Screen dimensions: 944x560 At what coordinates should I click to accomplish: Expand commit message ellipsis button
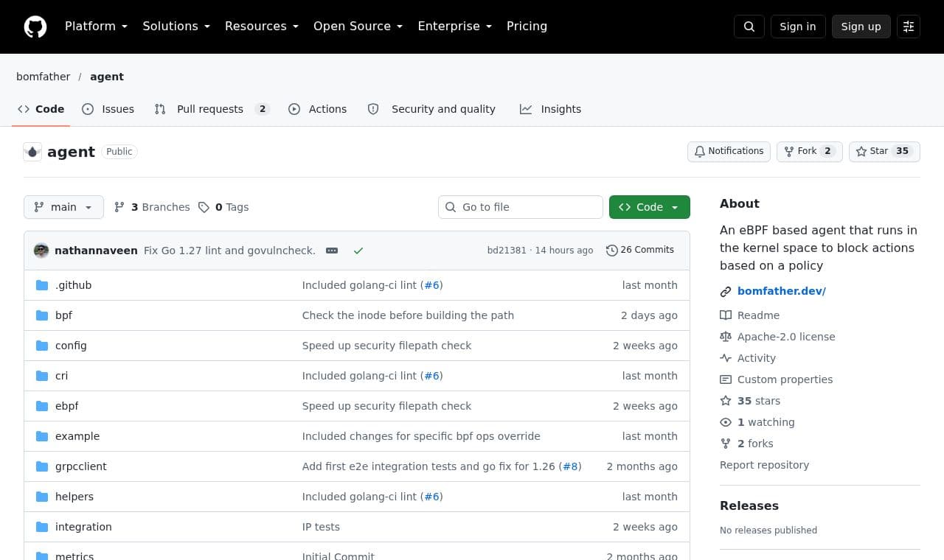(x=332, y=251)
